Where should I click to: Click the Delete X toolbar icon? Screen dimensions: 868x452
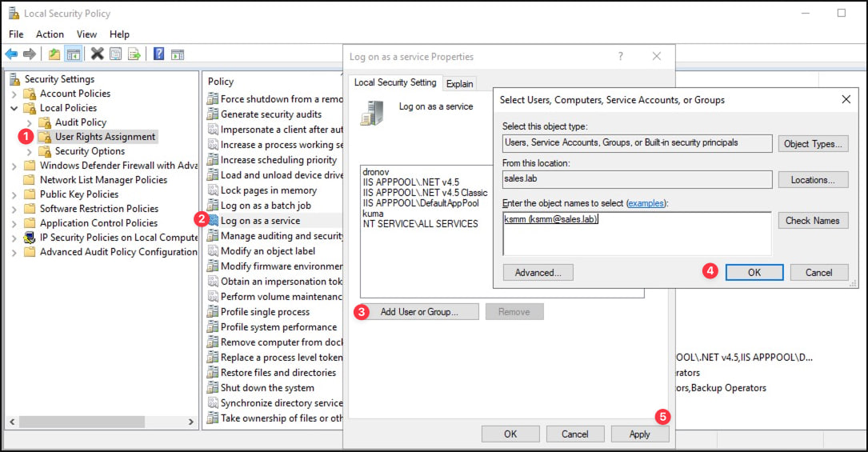click(98, 54)
